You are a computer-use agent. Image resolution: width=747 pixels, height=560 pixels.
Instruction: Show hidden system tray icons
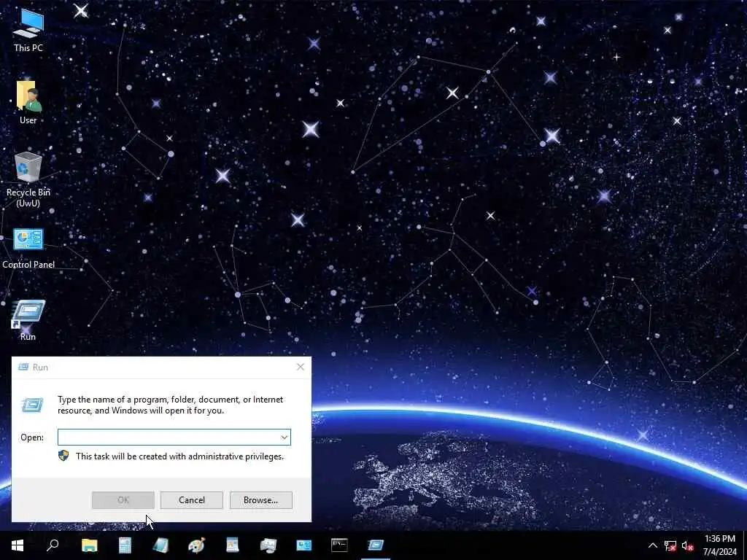[x=653, y=545]
